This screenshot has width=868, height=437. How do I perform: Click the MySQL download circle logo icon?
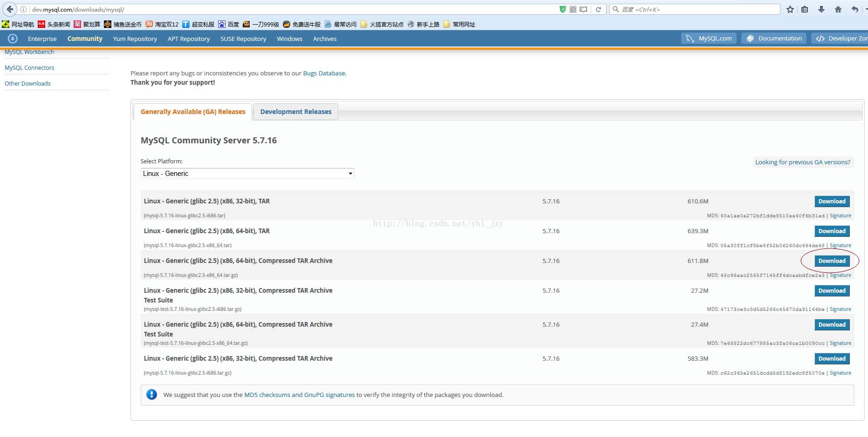coord(13,39)
